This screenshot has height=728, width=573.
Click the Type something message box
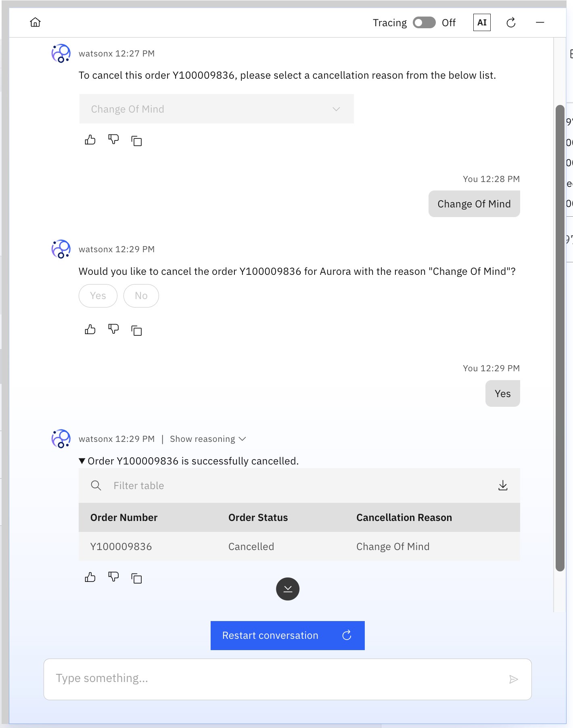pos(288,679)
